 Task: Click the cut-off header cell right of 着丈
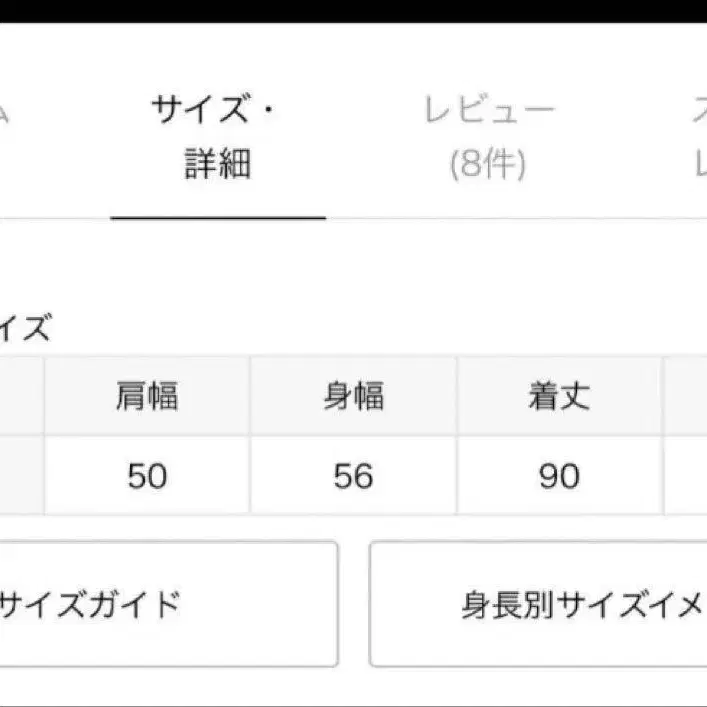(x=687, y=396)
